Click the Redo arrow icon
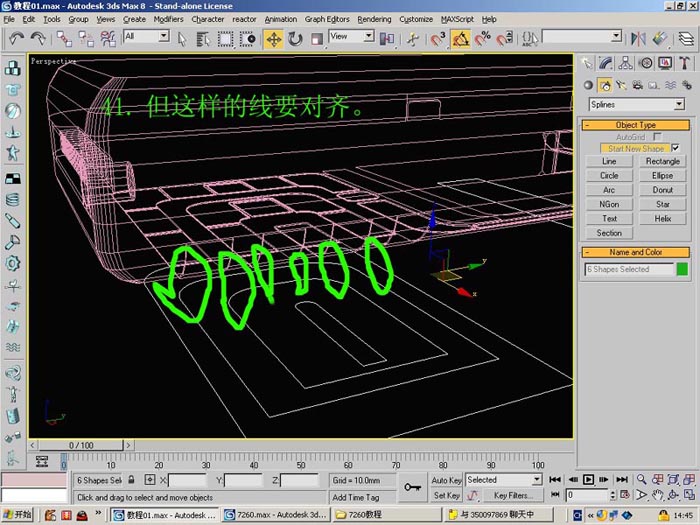700x525 pixels. [38, 39]
